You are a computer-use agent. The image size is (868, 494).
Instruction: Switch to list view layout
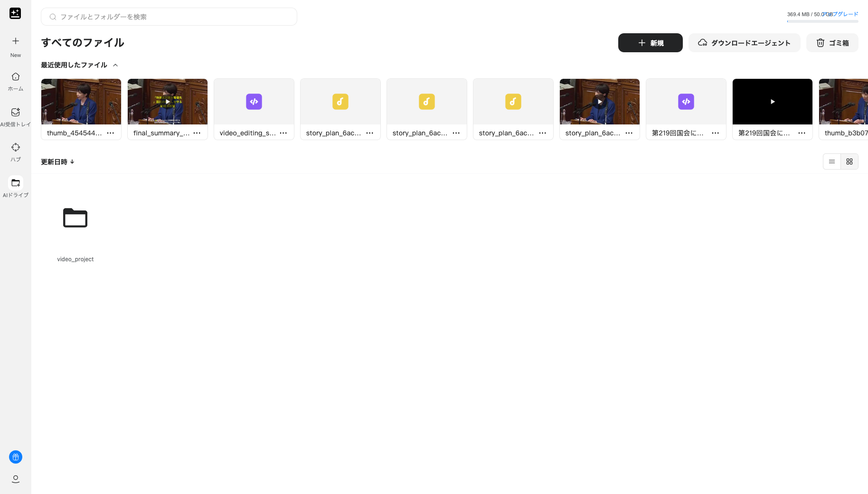point(832,161)
